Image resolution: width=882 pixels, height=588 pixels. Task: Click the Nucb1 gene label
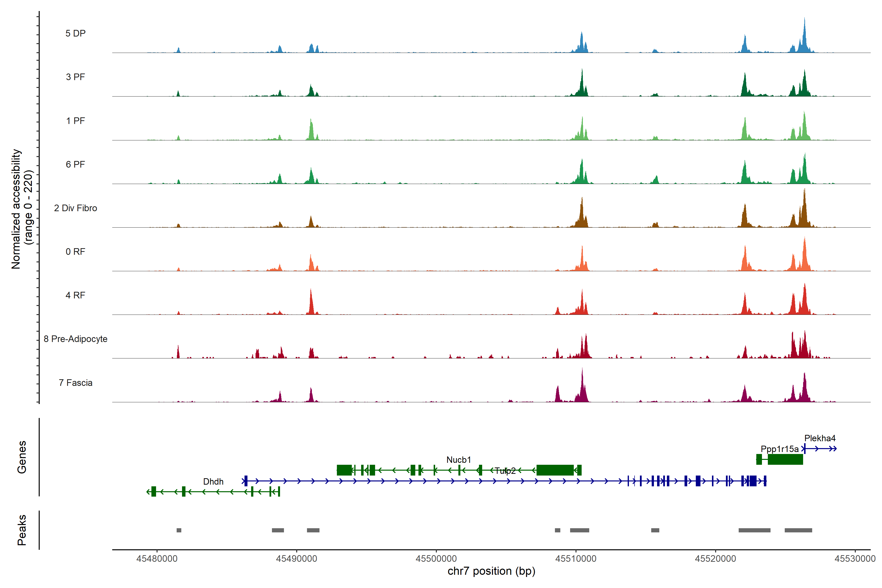pyautogui.click(x=459, y=460)
